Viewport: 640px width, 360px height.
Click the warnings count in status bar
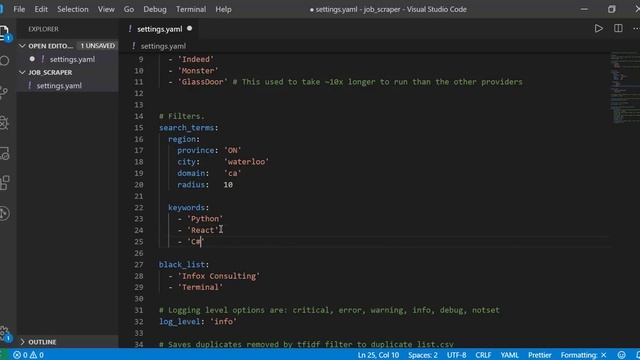click(37, 355)
